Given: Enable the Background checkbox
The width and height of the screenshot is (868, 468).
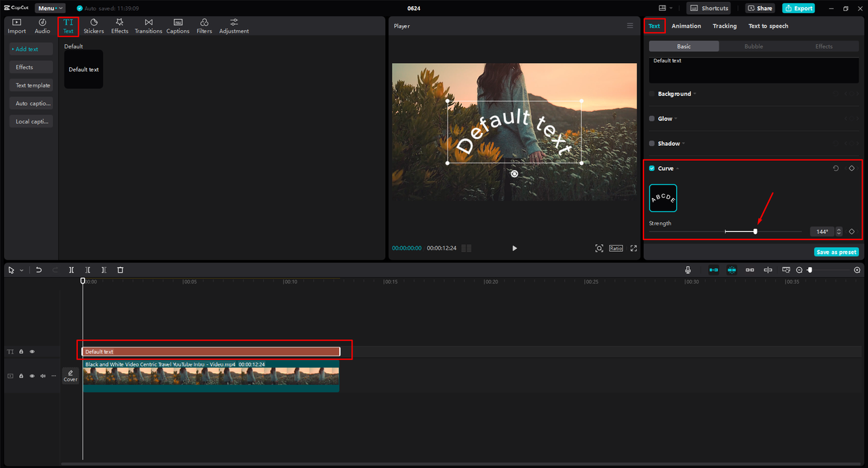Looking at the screenshot, I should [x=652, y=94].
